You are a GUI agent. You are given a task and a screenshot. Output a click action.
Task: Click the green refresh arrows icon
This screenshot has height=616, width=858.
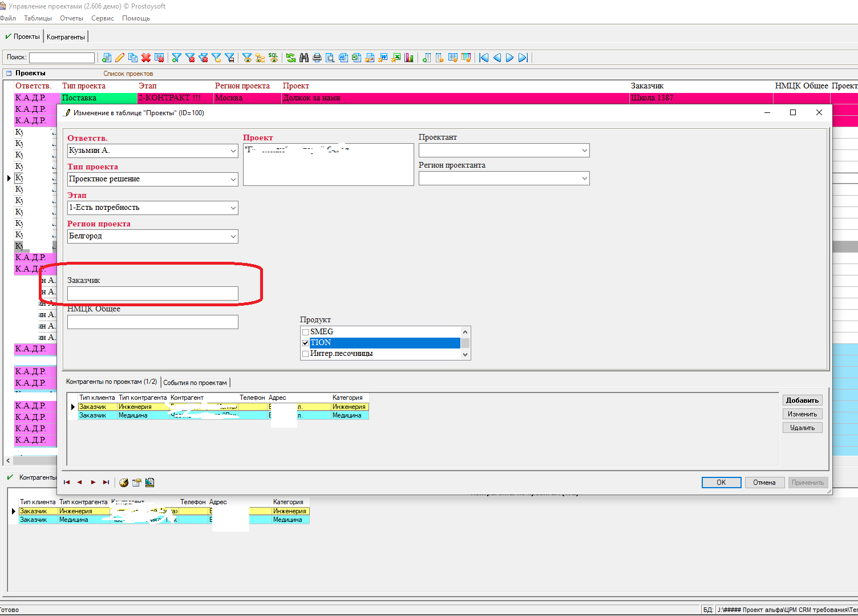pyautogui.click(x=291, y=58)
